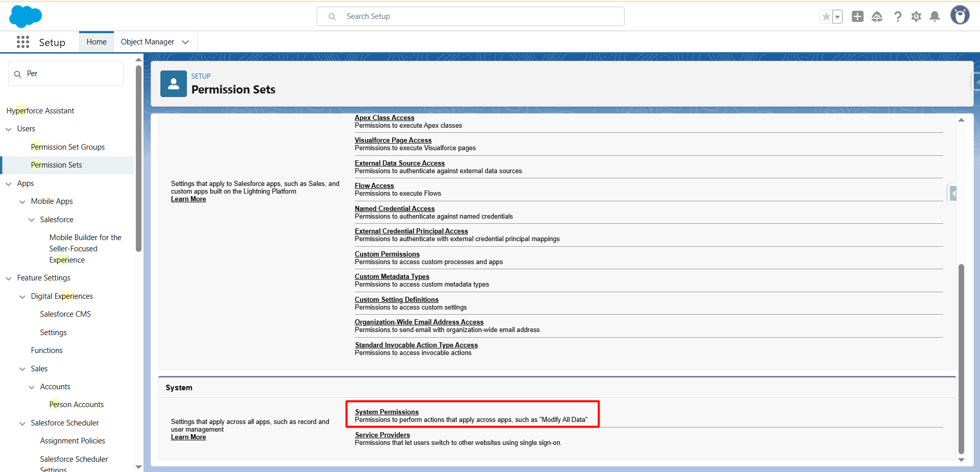Focus the Search Setup input field

tap(470, 16)
